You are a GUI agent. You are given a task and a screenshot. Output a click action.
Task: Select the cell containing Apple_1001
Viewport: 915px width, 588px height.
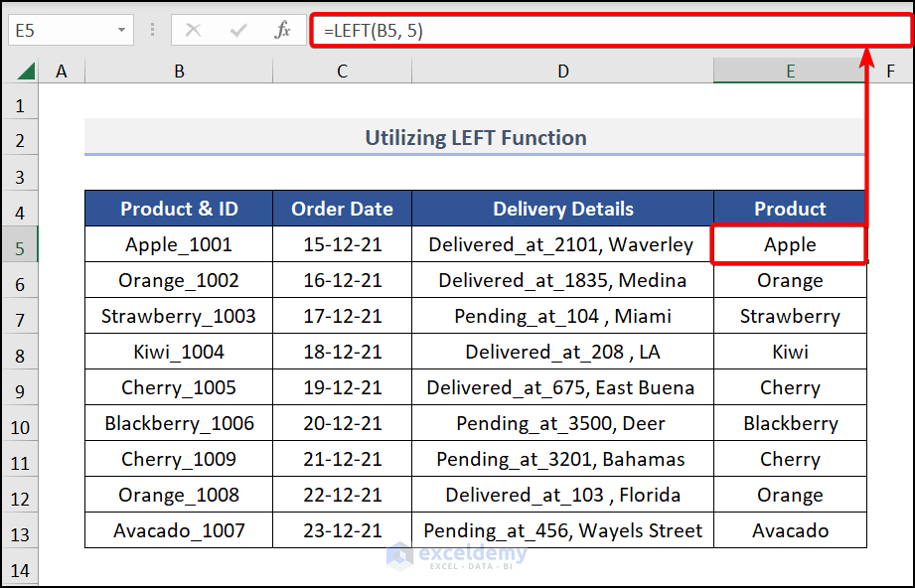pos(179,243)
